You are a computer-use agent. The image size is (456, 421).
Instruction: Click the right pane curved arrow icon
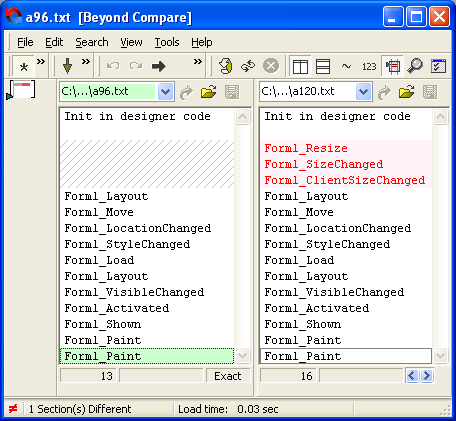click(x=385, y=92)
